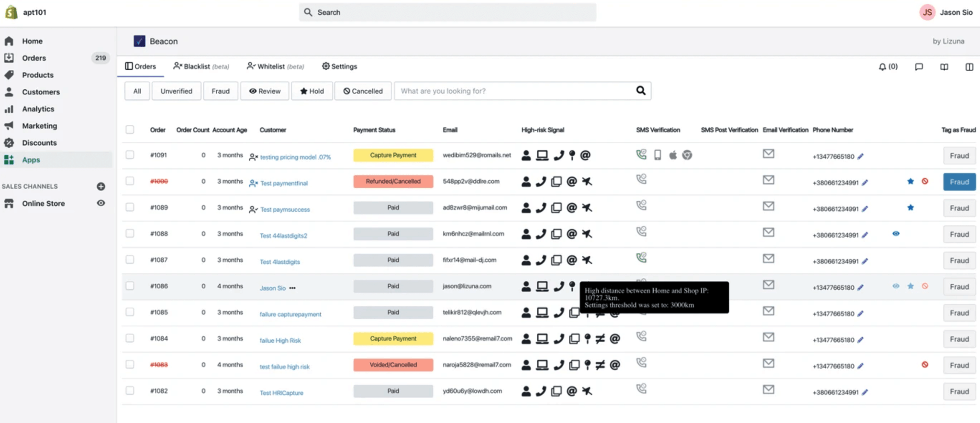Viewport: 980px width, 423px height.
Task: Click SMS verification phone icon for order #1087
Action: pyautogui.click(x=641, y=258)
